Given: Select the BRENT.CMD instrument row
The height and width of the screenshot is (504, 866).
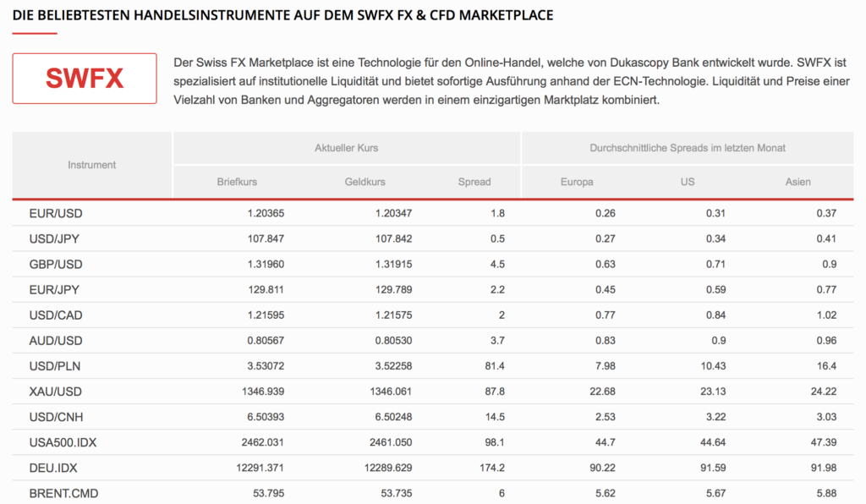Looking at the screenshot, I should tap(433, 492).
